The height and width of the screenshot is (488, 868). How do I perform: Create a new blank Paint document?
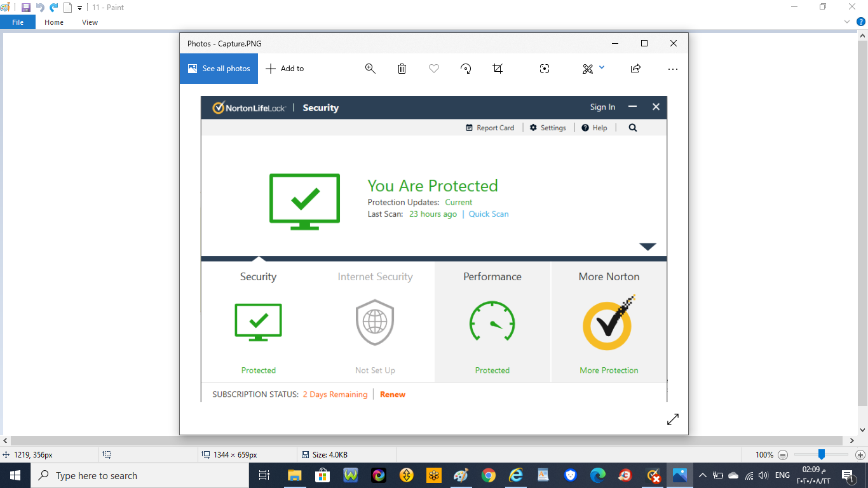click(68, 8)
